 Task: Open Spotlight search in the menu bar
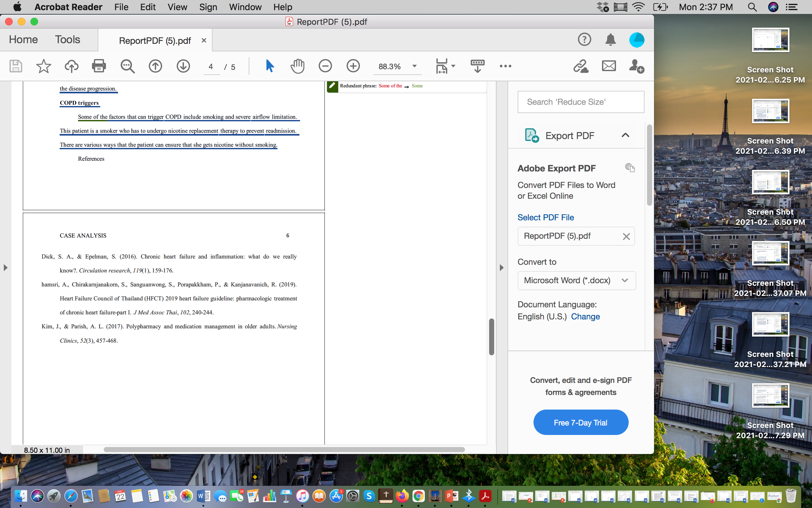752,7
